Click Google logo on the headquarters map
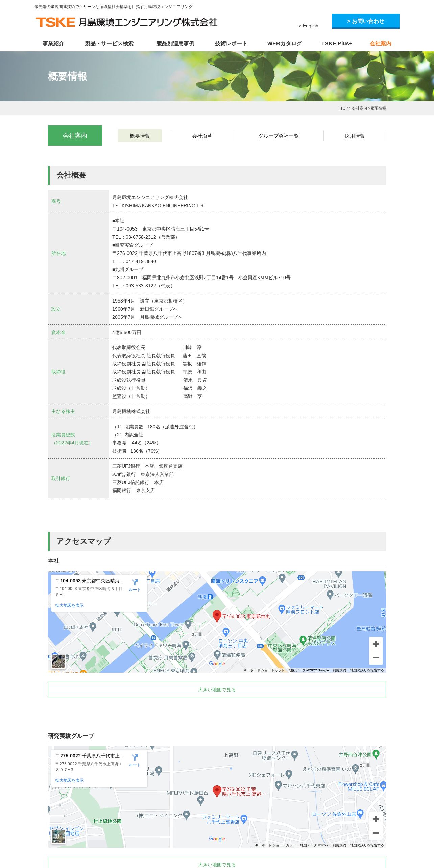This screenshot has width=434, height=868. point(217,664)
